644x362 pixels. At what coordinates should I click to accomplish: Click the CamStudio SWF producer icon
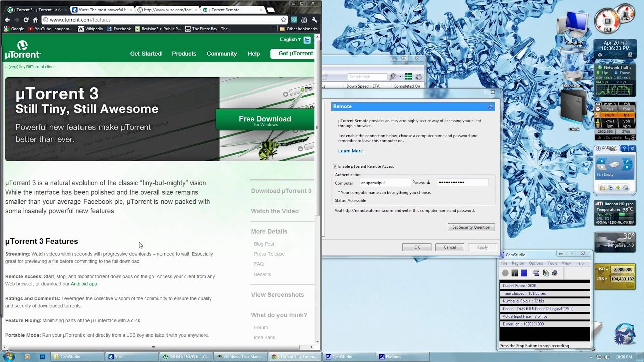point(555,273)
